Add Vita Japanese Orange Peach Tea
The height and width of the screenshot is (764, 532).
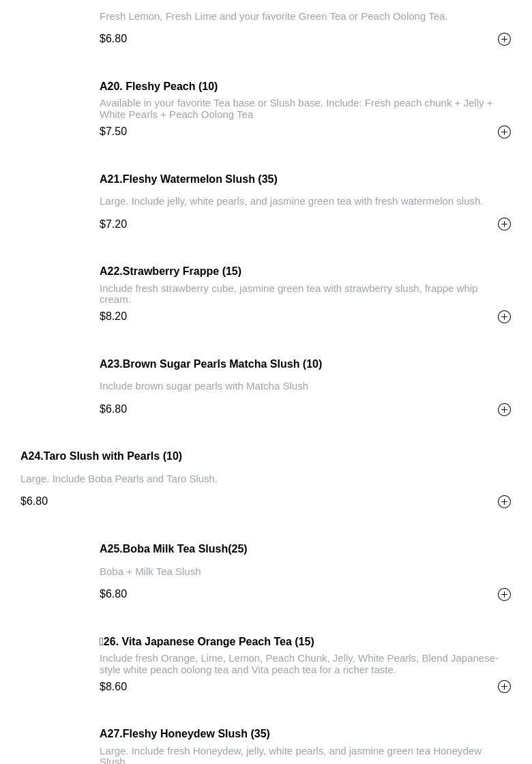coord(504,687)
